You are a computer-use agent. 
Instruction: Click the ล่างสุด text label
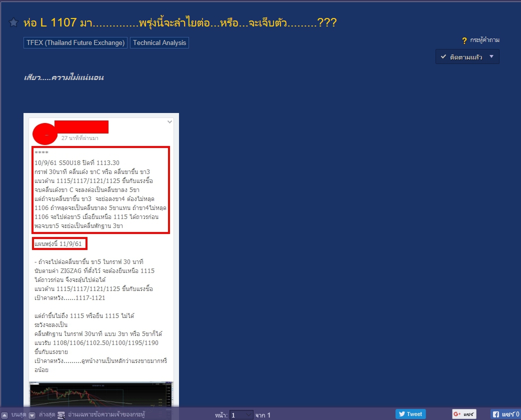pyautogui.click(x=47, y=414)
